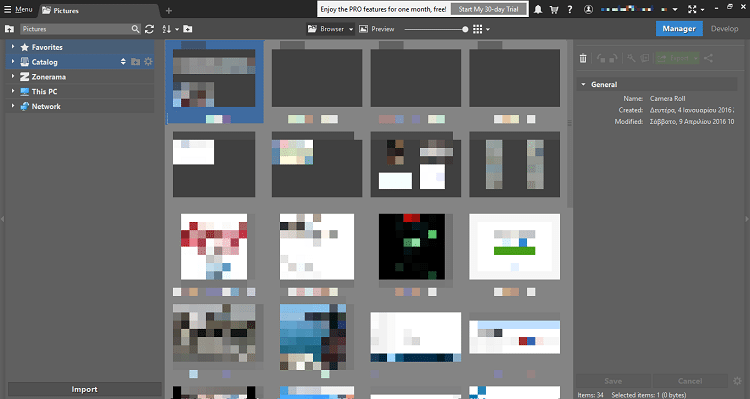The height and width of the screenshot is (399, 750).
Task: Click the Import button
Action: [84, 389]
